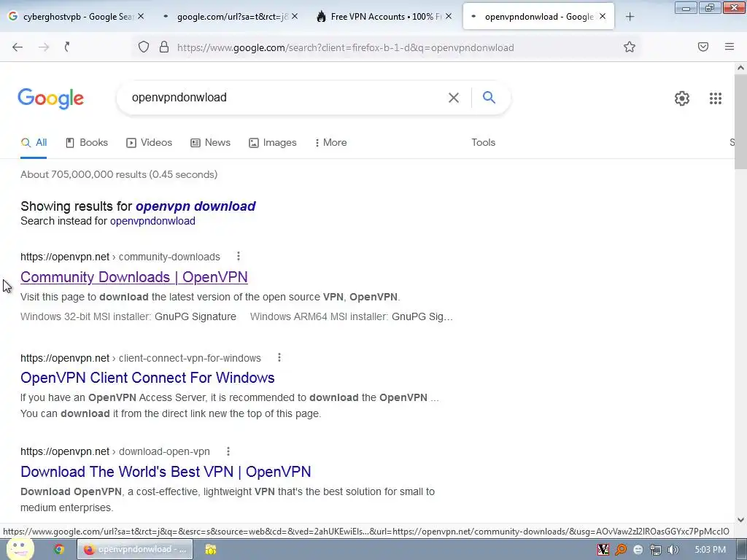
Task: Open Download The World's Best VPN result
Action: coord(166,472)
